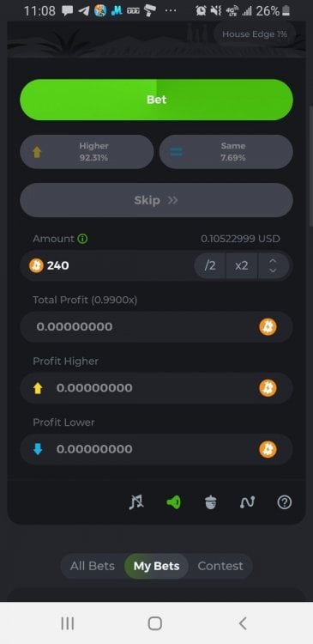Toggle the green sound effects speaker
The width and height of the screenshot is (313, 644).
click(x=173, y=502)
